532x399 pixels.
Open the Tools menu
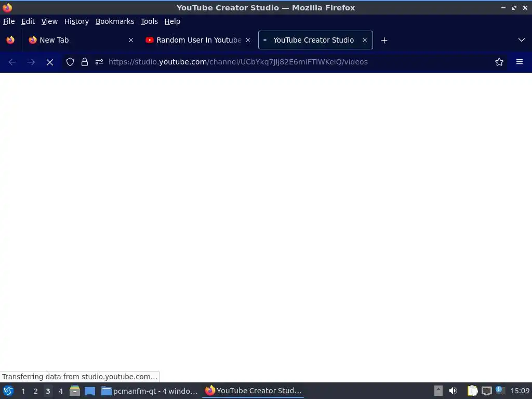(149, 21)
